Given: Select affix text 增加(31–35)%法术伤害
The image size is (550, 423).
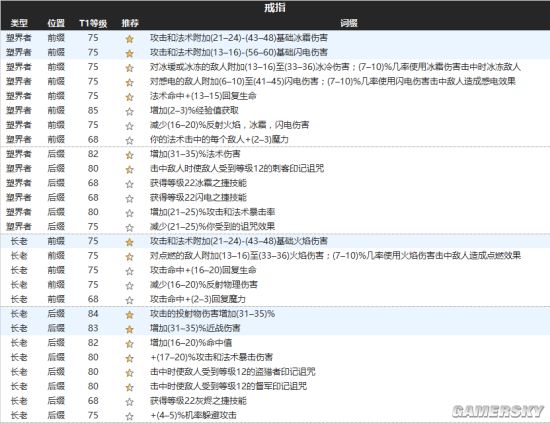Looking at the screenshot, I should (x=195, y=154).
